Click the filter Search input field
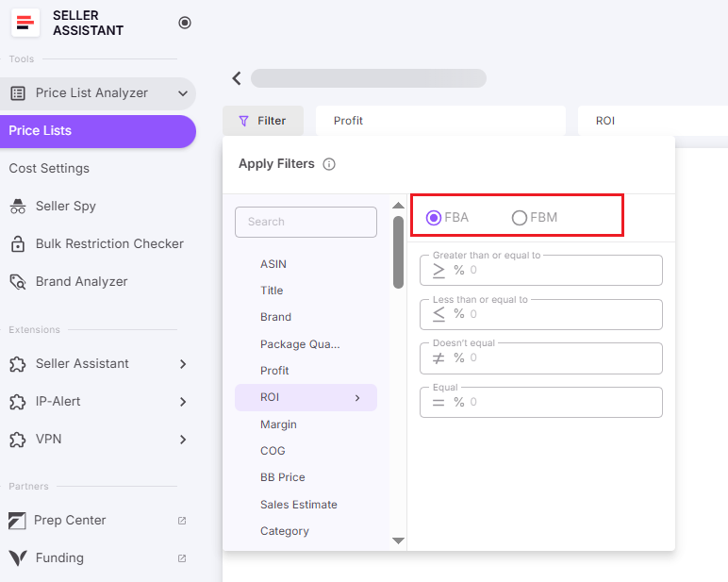Image resolution: width=728 pixels, height=582 pixels. coord(306,222)
